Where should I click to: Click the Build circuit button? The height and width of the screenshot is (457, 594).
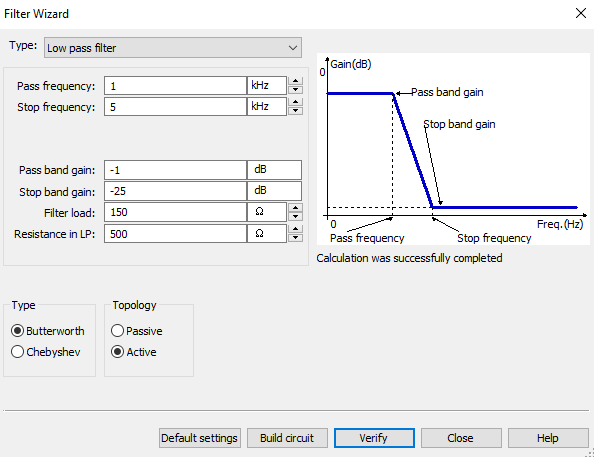tap(287, 438)
